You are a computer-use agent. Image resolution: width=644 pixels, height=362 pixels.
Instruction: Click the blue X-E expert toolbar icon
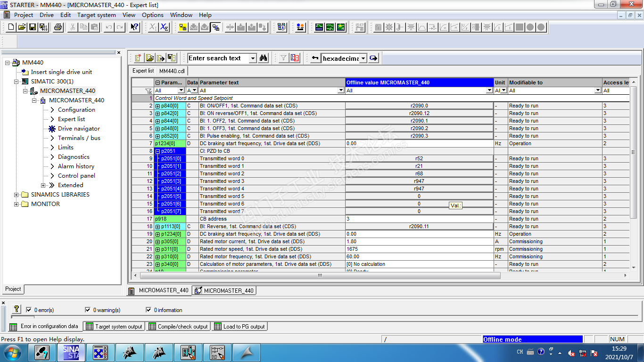pos(164,27)
